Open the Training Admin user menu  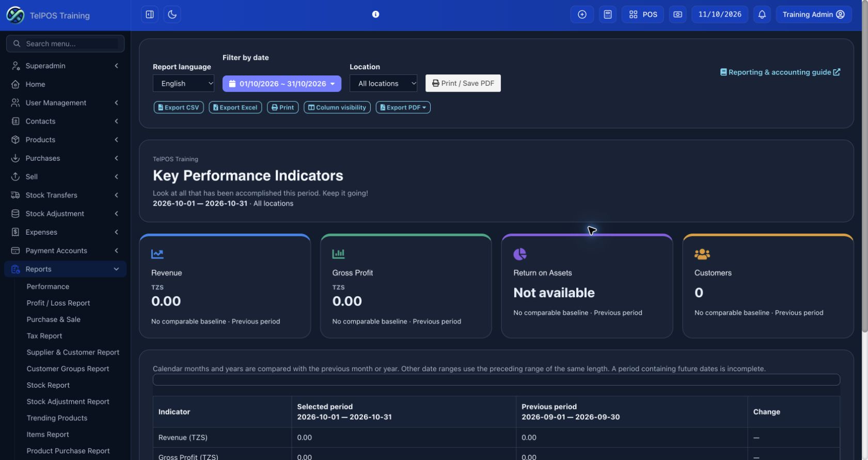click(813, 14)
